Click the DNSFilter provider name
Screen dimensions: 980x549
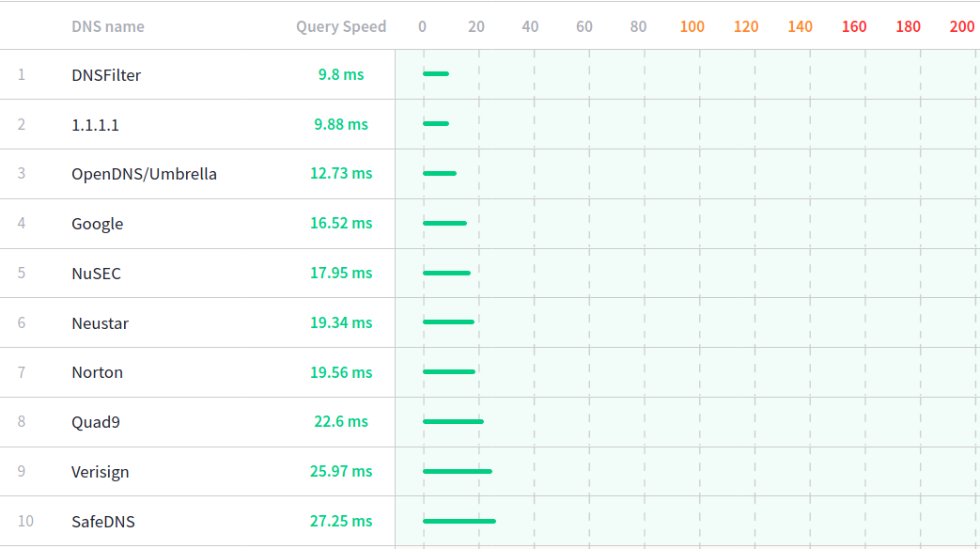coord(106,75)
